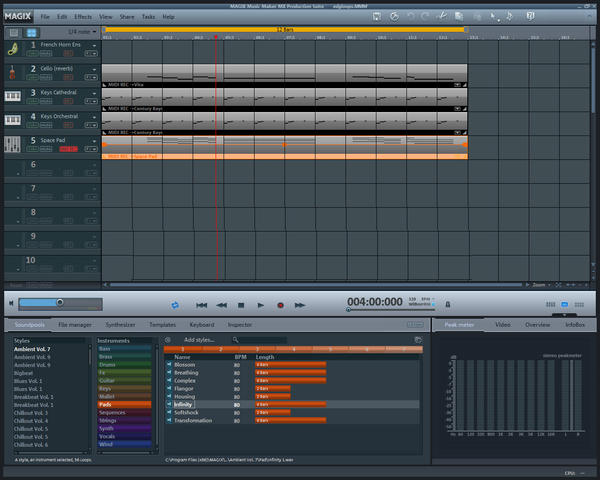
Task: Click the Play button in transport
Action: click(261, 305)
